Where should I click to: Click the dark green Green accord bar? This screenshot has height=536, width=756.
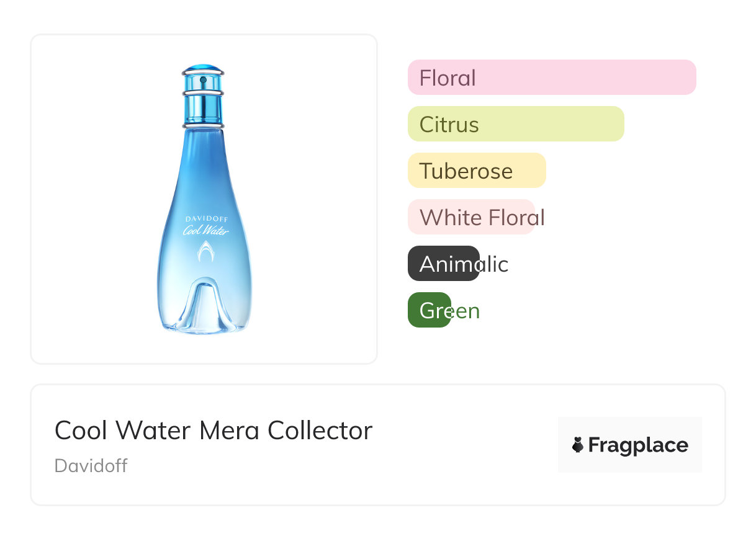430,310
